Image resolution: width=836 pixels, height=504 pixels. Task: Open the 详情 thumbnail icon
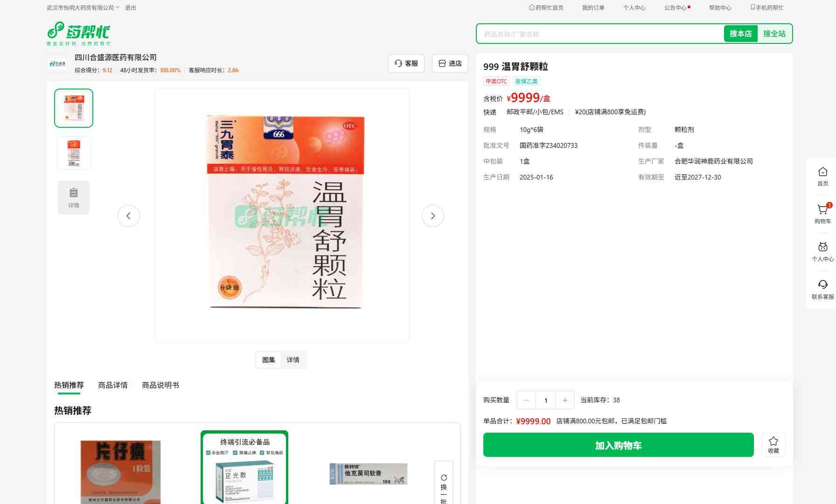point(74,198)
